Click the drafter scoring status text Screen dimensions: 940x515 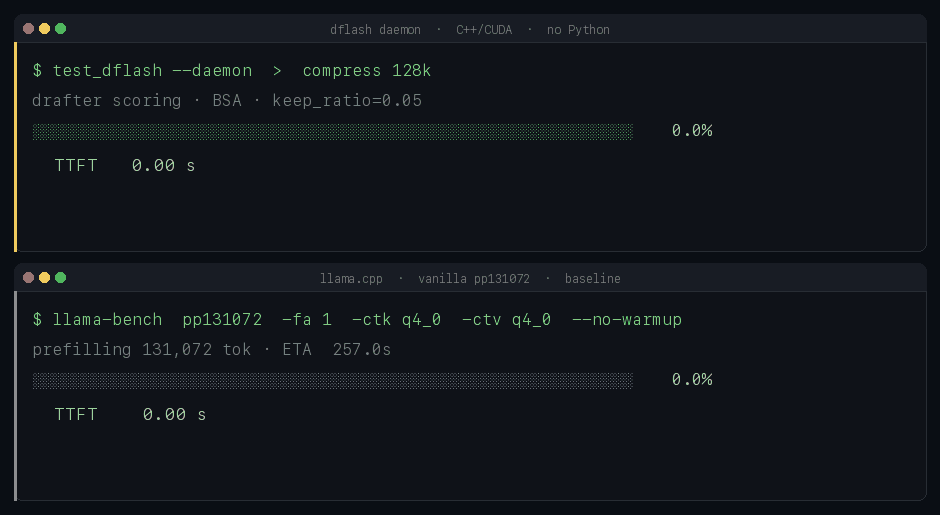click(106, 100)
